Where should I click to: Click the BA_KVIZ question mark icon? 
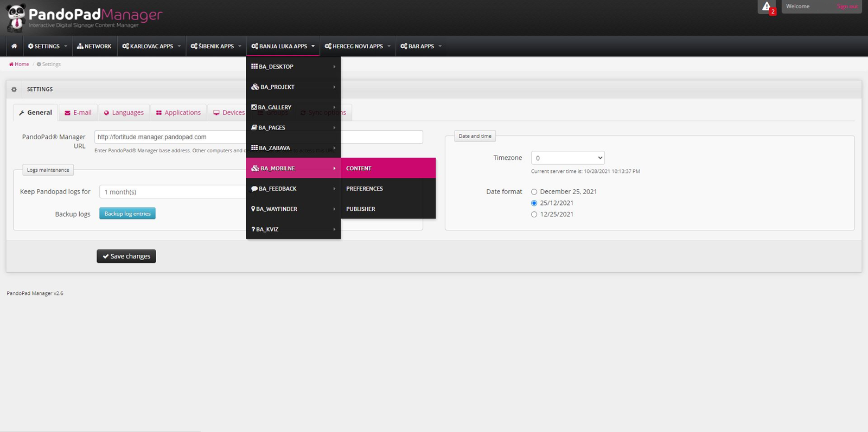tap(253, 229)
